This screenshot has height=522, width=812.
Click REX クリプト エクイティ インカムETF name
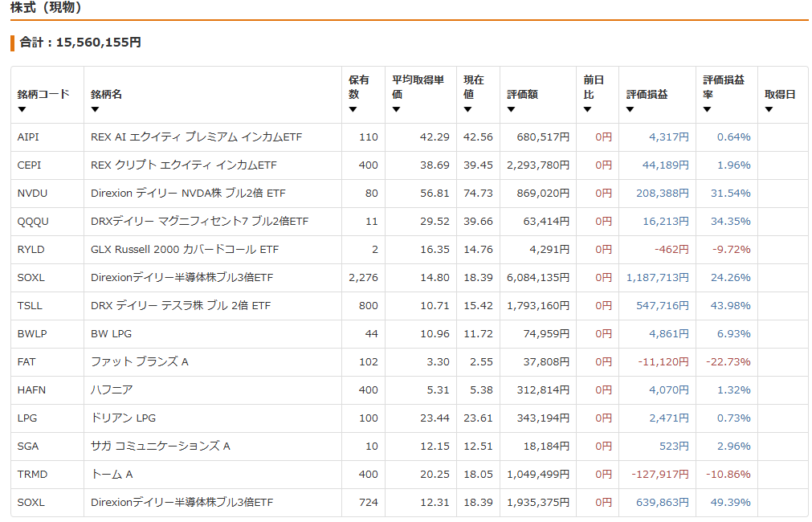pyautogui.click(x=184, y=165)
